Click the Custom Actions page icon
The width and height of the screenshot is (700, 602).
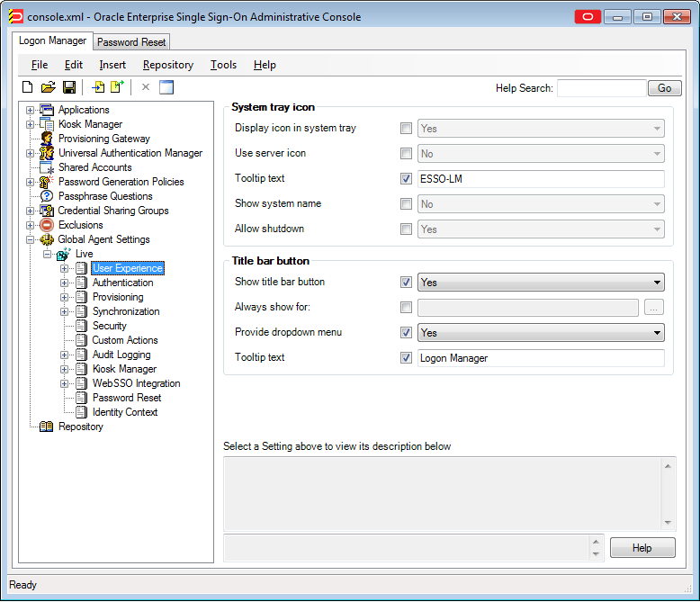(81, 340)
